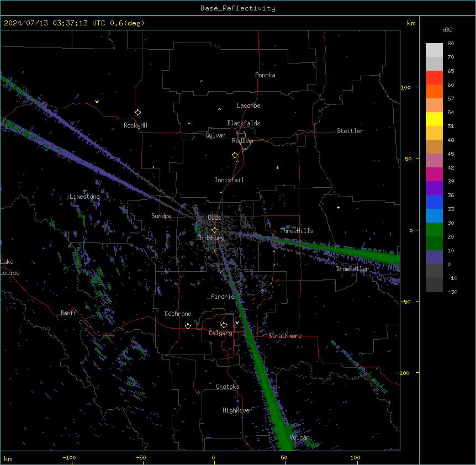Click the Strathmore town label

coord(285,336)
